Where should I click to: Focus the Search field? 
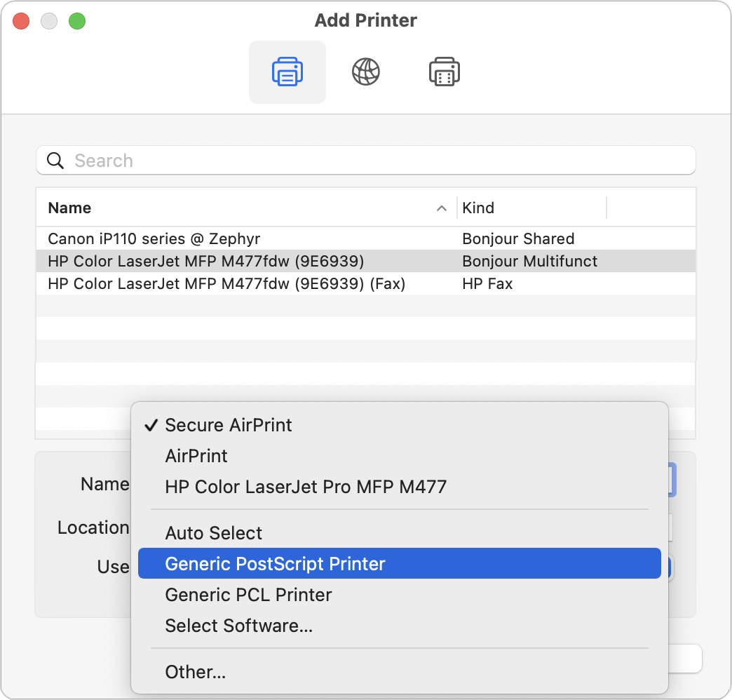[365, 160]
